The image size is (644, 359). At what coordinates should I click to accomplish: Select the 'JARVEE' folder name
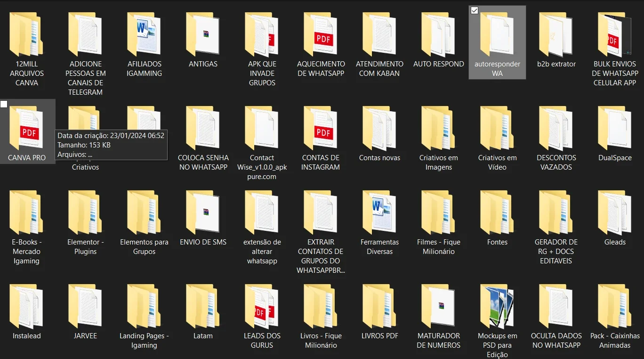(85, 336)
